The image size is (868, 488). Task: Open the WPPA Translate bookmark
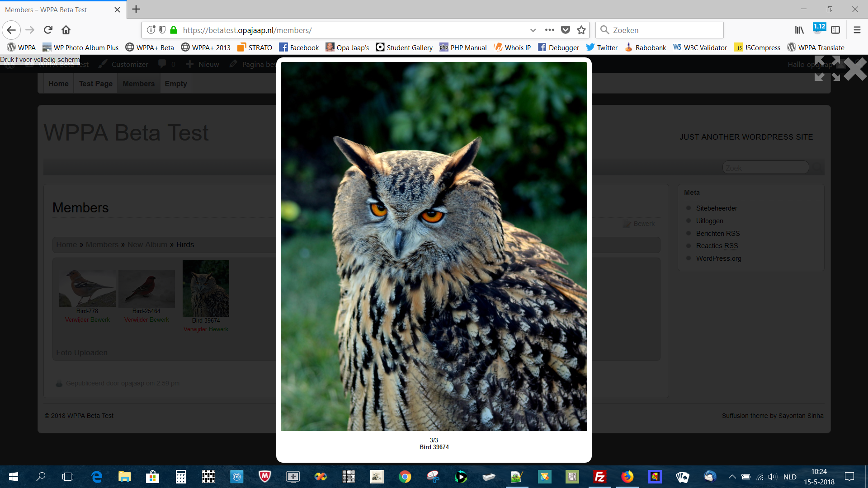pos(816,47)
